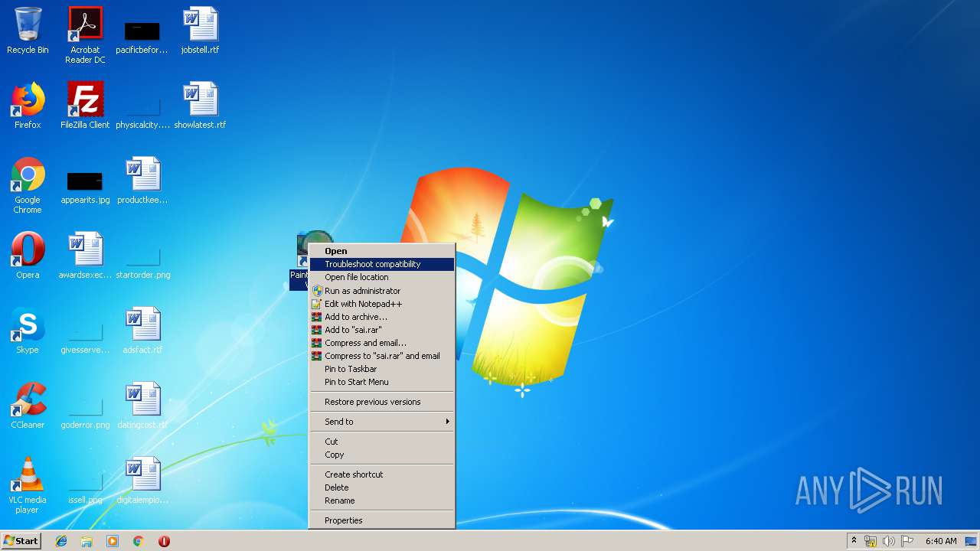The image size is (980, 551).
Task: Select the datingcost.rtf file icon
Action: [142, 406]
